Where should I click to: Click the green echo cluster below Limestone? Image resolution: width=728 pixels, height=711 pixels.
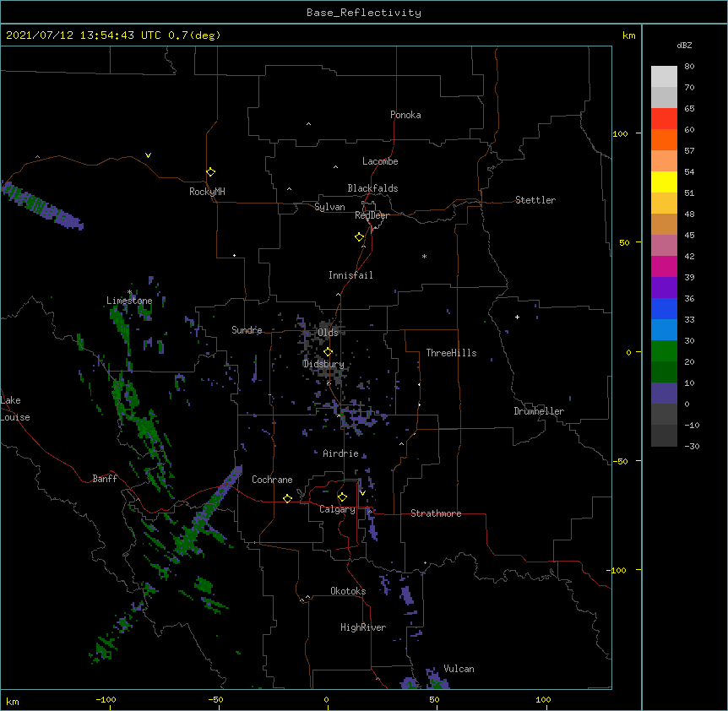[122, 325]
